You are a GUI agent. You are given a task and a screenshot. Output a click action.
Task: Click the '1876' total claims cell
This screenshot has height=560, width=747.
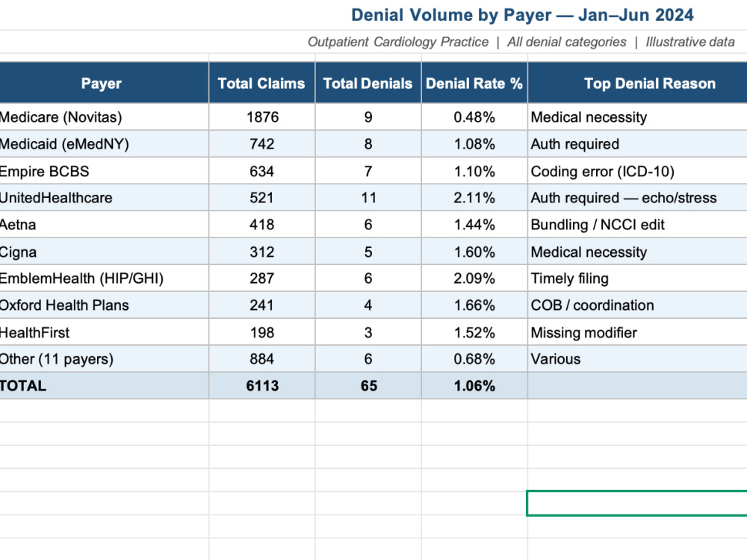point(261,117)
